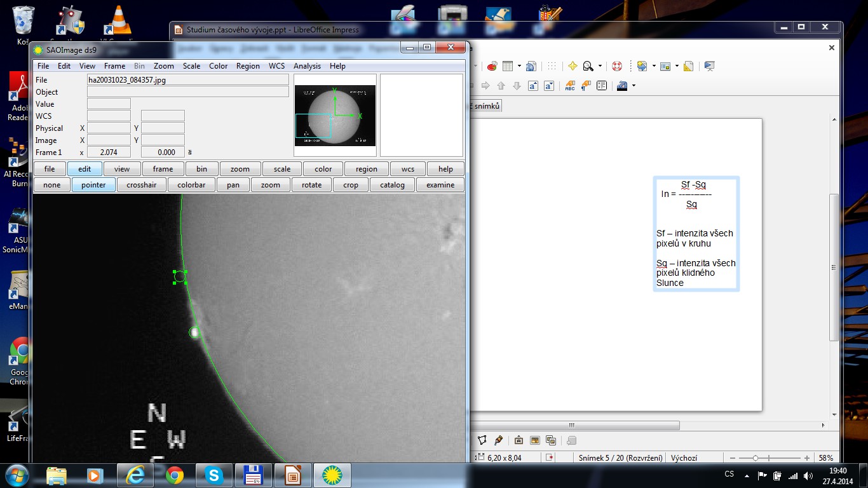
Task: Click the ds9 'help' button
Action: [x=446, y=169]
